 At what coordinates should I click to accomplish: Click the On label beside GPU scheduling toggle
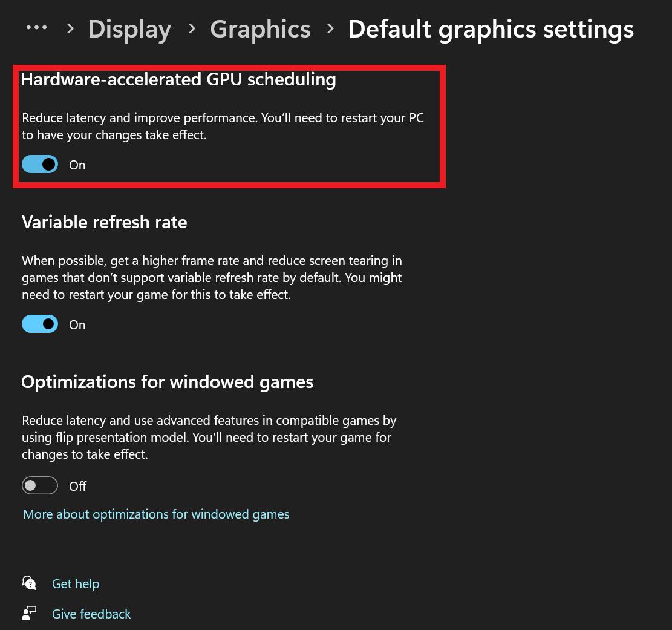[77, 165]
